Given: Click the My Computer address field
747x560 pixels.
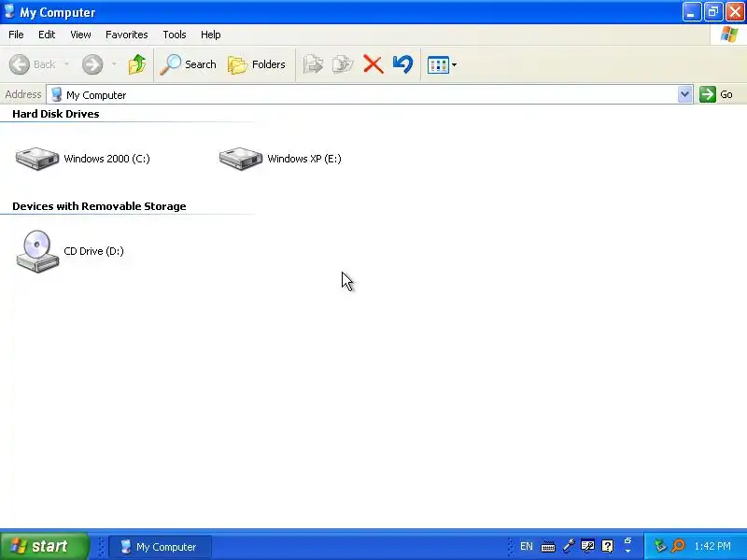Looking at the screenshot, I should [x=362, y=95].
